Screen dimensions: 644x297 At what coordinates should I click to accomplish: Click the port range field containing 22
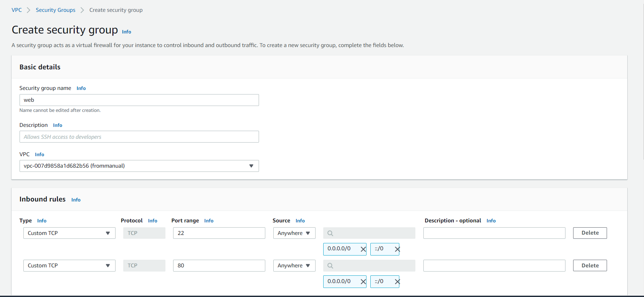point(219,233)
